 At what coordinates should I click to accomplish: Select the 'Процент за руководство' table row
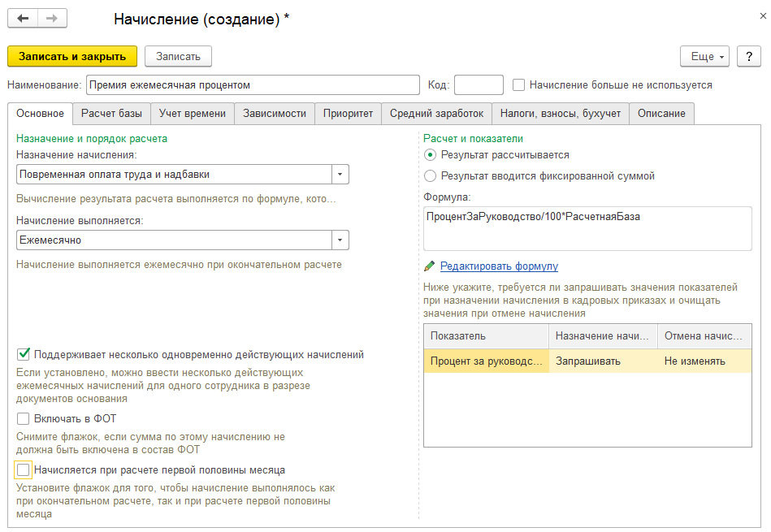coord(487,361)
